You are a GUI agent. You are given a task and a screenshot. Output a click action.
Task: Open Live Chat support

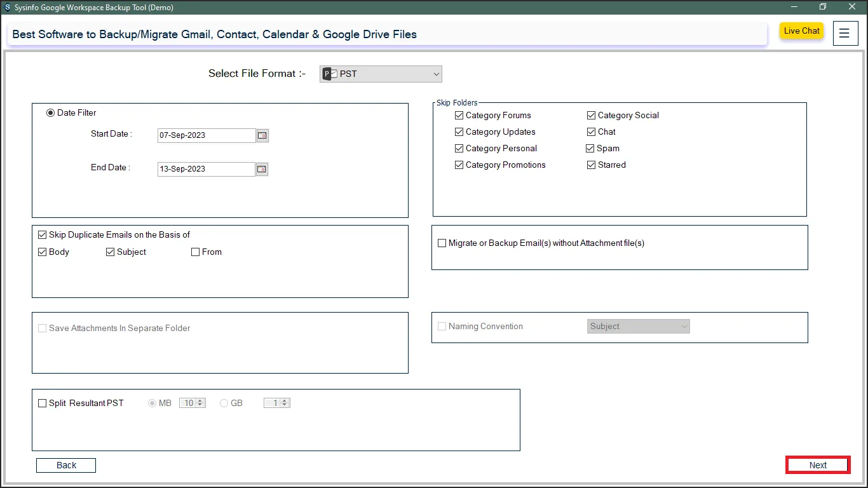click(x=801, y=31)
